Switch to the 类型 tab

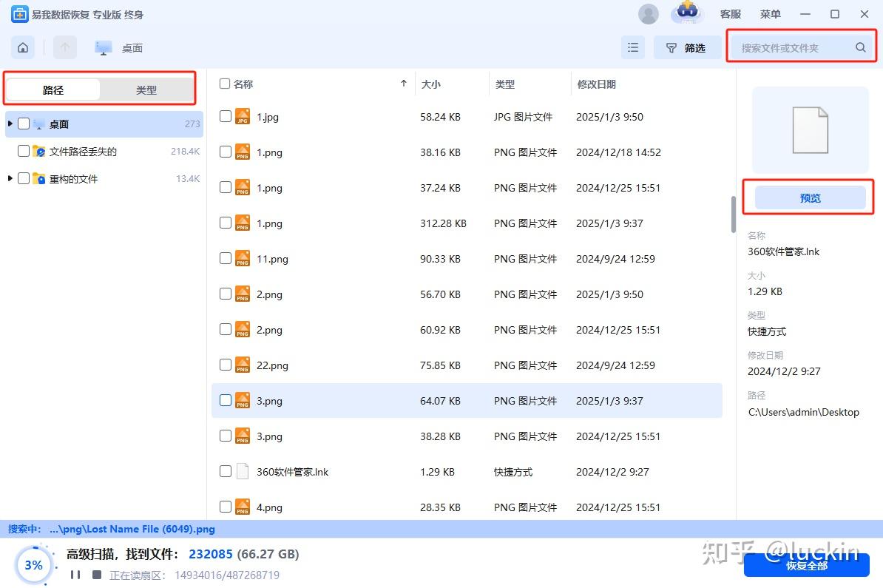tap(146, 89)
